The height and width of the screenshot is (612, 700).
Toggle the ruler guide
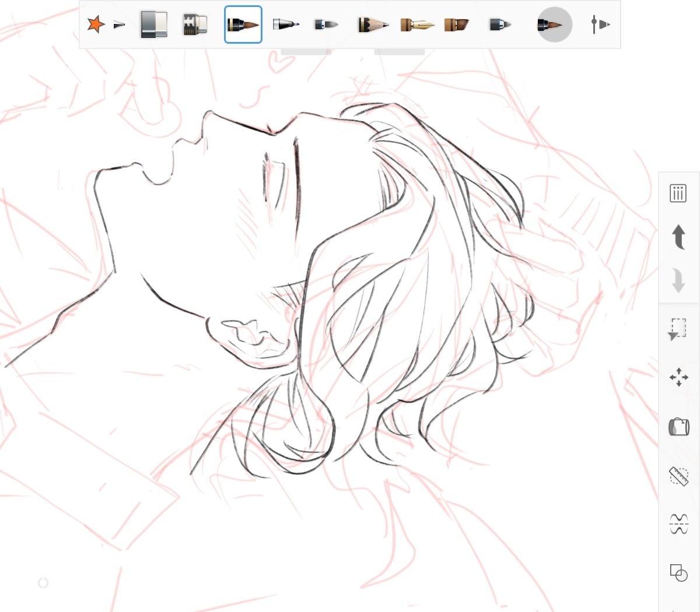[x=678, y=476]
